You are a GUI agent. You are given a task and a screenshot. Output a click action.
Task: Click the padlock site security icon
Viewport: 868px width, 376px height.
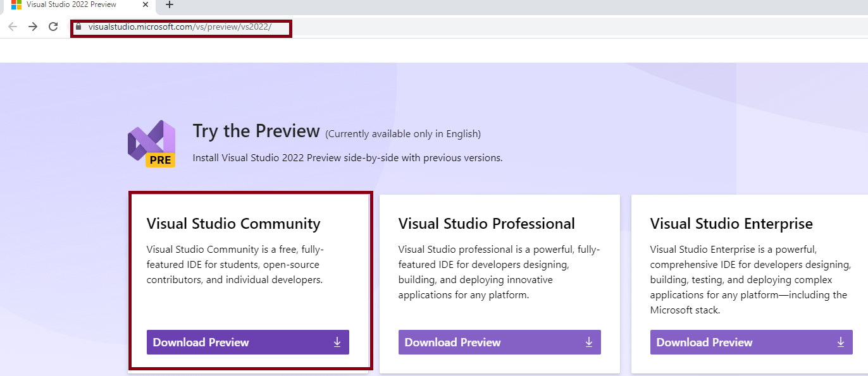79,27
